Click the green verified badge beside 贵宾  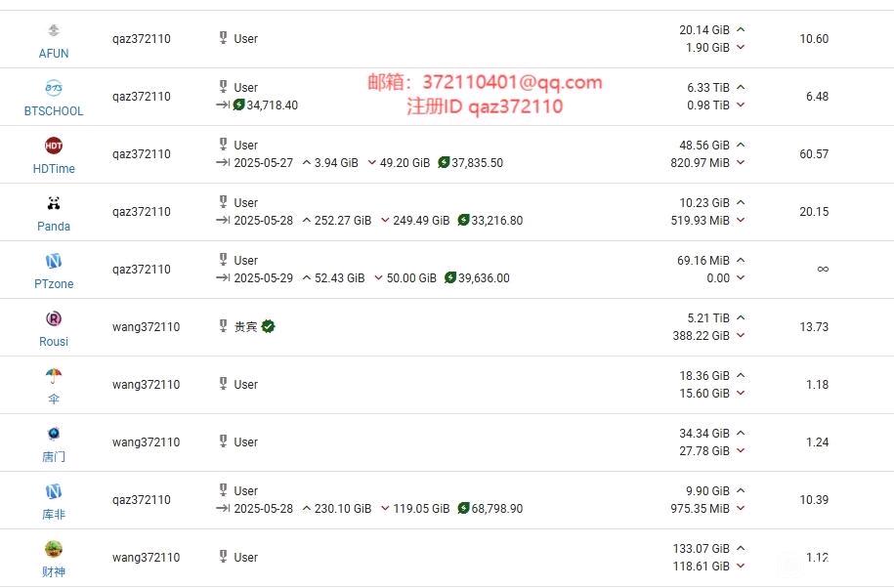268,326
